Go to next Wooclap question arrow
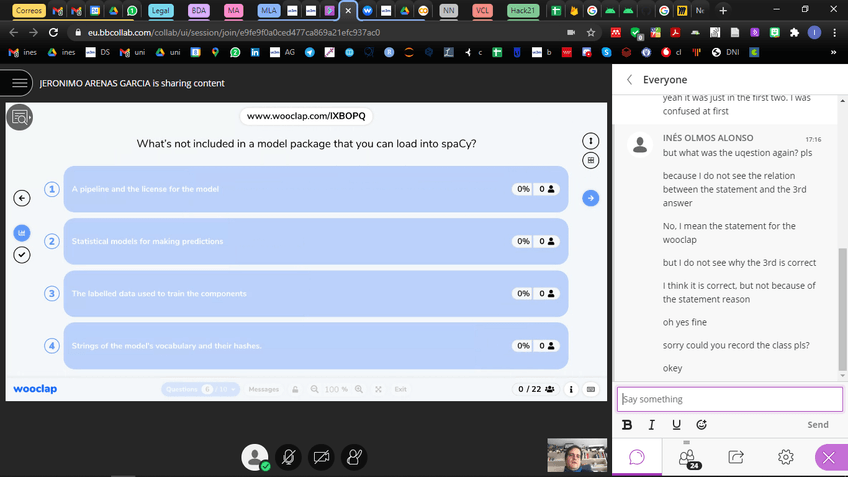This screenshot has height=477, width=848. [591, 198]
